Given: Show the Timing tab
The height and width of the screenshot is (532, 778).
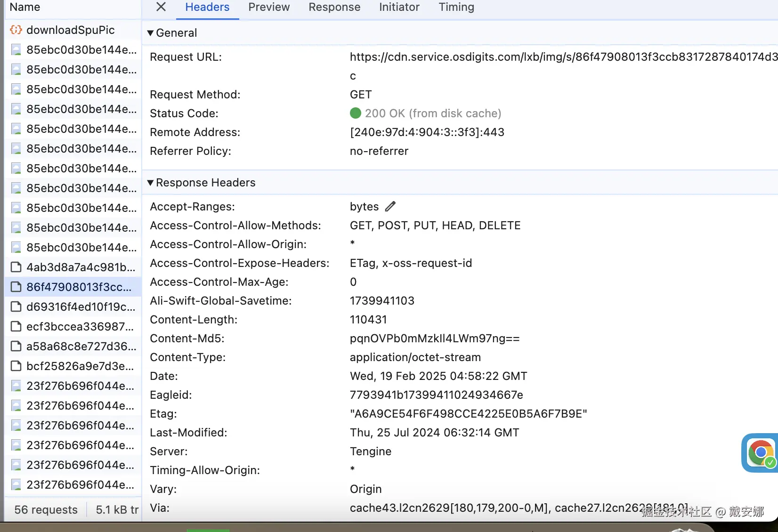Looking at the screenshot, I should [x=456, y=7].
